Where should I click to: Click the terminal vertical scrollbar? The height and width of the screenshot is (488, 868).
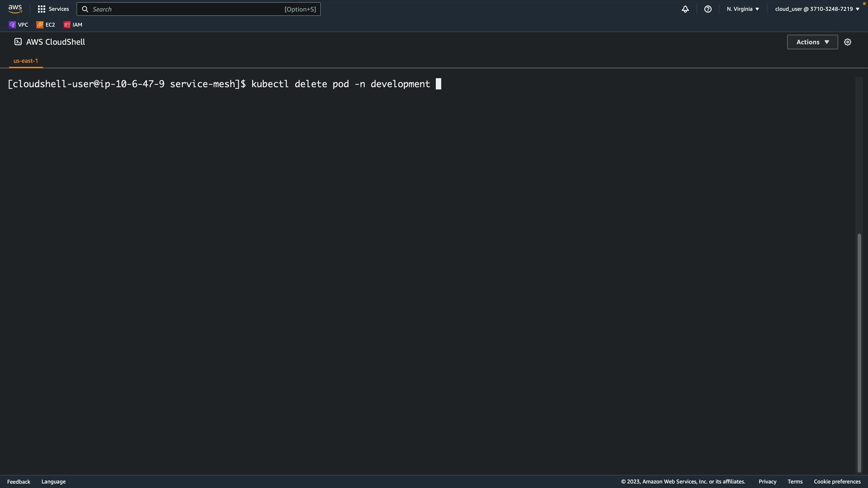coord(859,352)
